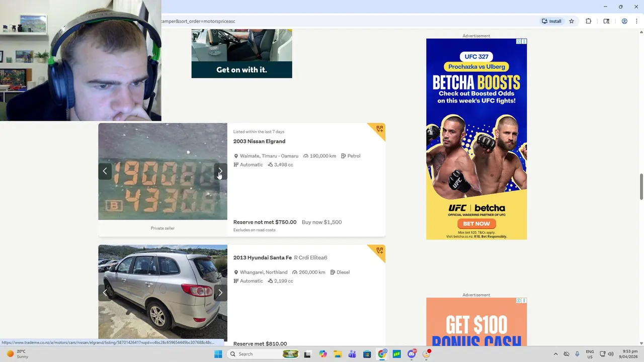Screen dimensions: 644x362
Task: Open the Windows Start menu
Action: click(218, 354)
